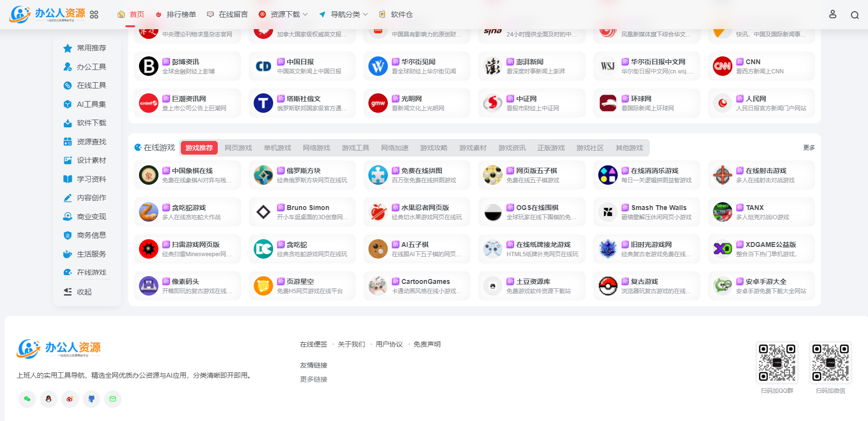Open 排行榜单 in top navigation
868x421 pixels.
point(175,15)
